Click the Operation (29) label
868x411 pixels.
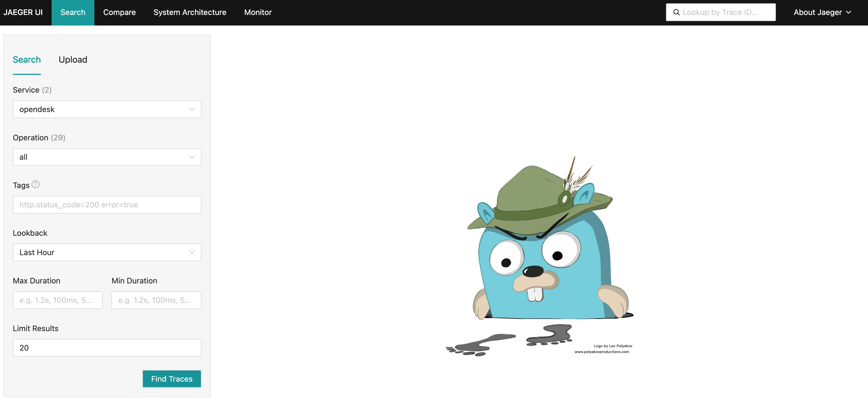[39, 138]
